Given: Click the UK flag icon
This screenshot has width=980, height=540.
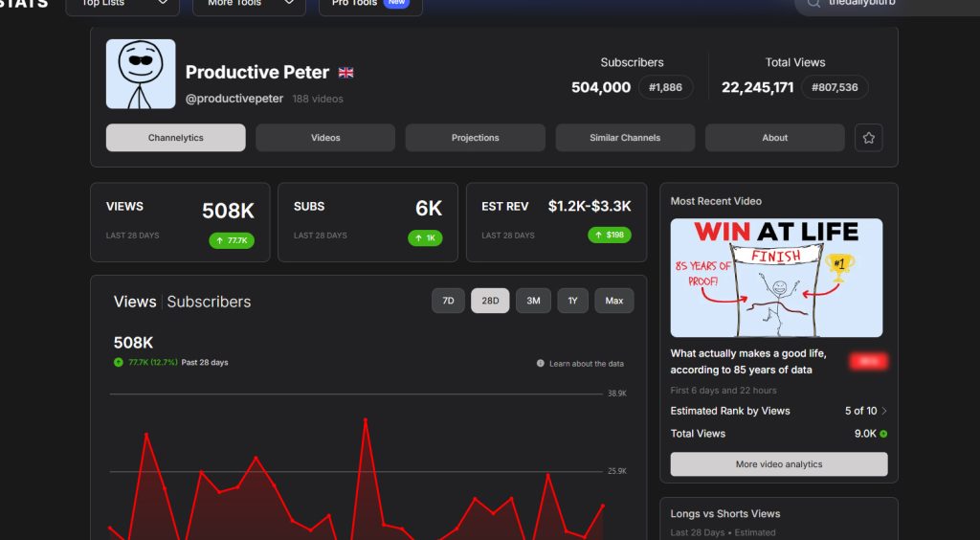Looking at the screenshot, I should pyautogui.click(x=346, y=73).
